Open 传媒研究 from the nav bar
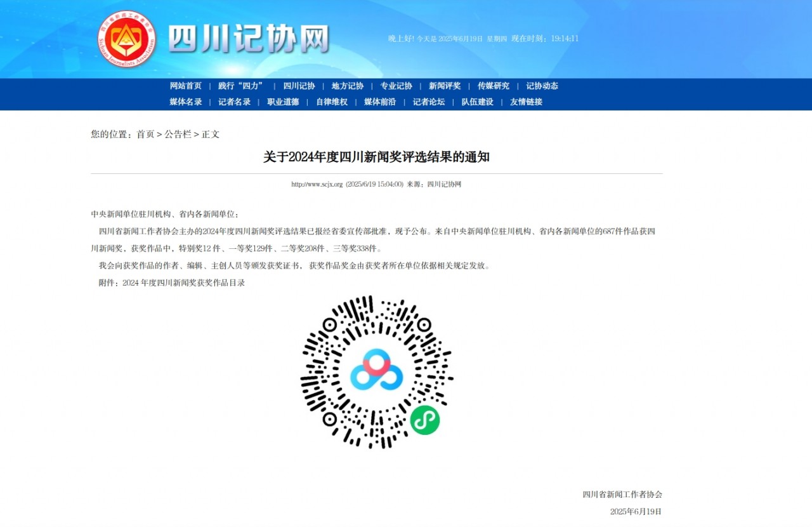The height and width of the screenshot is (527, 812). 493,86
